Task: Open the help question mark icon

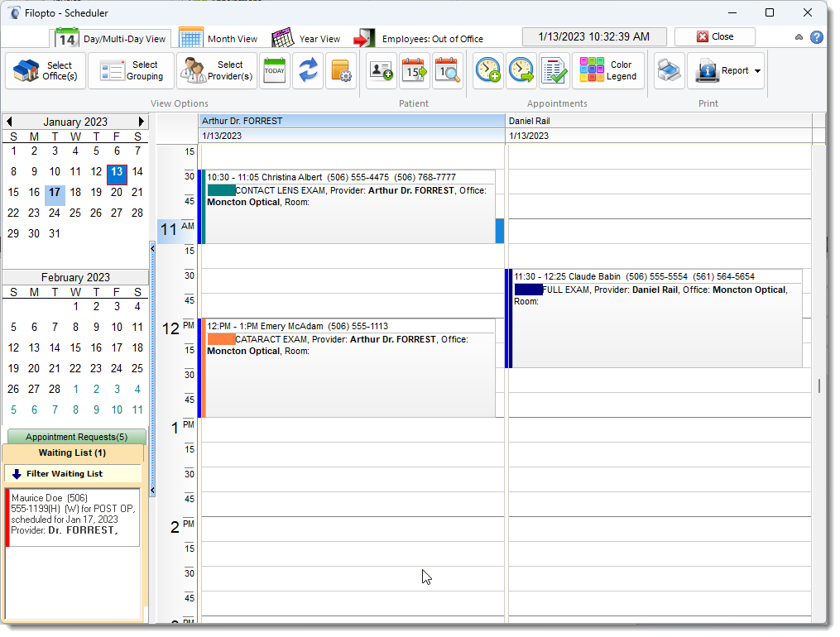Action: click(x=817, y=37)
